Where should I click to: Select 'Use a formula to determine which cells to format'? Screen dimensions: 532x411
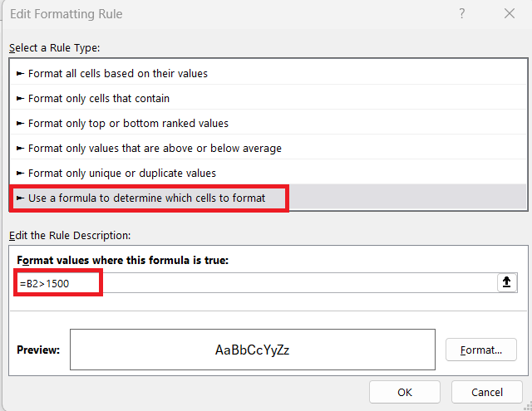147,198
